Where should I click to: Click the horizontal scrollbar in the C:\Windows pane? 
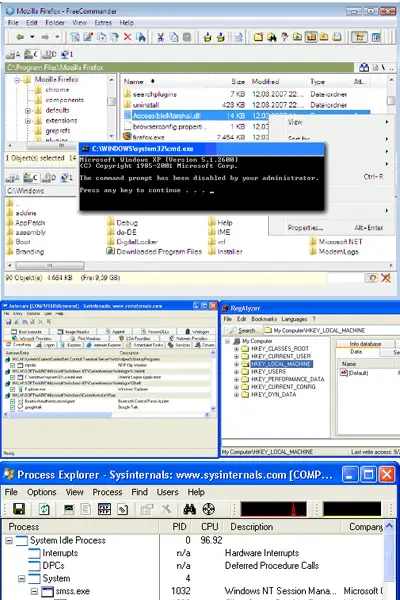(x=199, y=265)
